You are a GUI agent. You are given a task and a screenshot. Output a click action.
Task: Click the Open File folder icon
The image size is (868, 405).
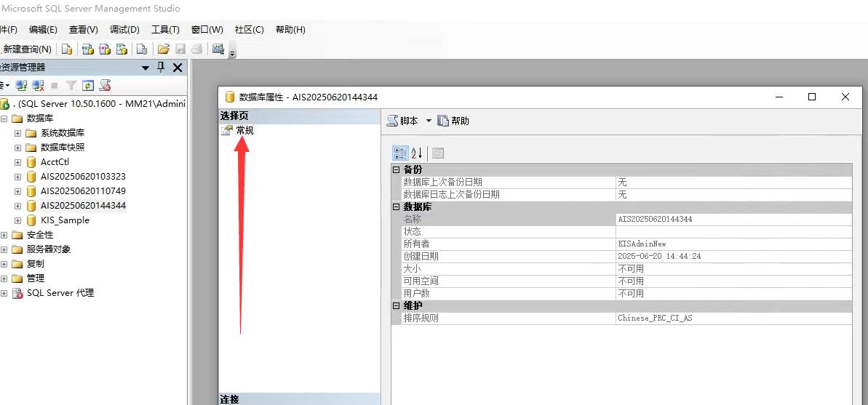(x=163, y=49)
